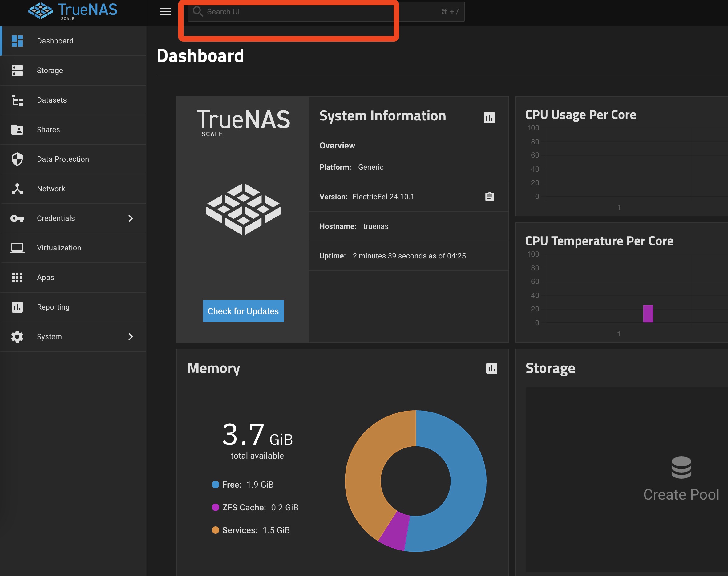Copy version using the clipboard icon
This screenshot has width=728, height=576.
[x=489, y=197]
